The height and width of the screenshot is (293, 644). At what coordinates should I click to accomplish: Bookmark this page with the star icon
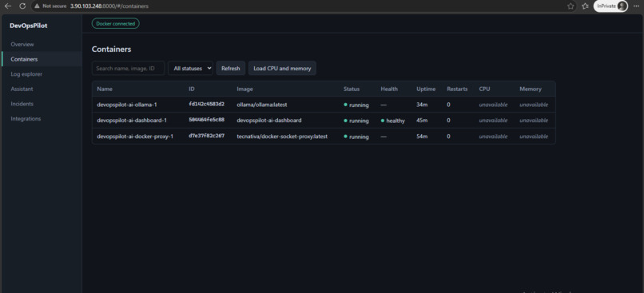[570, 6]
